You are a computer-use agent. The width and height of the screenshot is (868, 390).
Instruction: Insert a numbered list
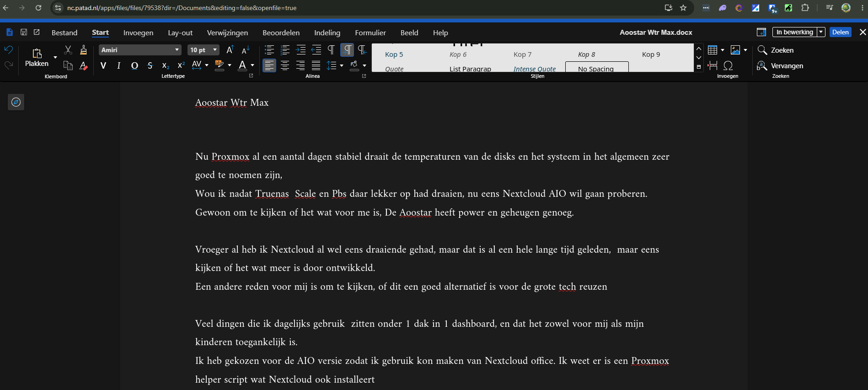pos(285,50)
